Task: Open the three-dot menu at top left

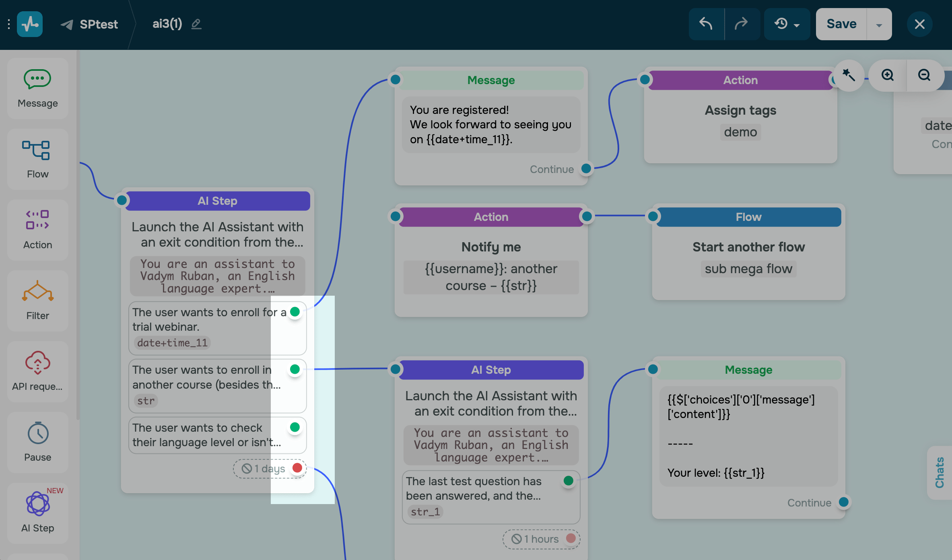Action: point(8,24)
